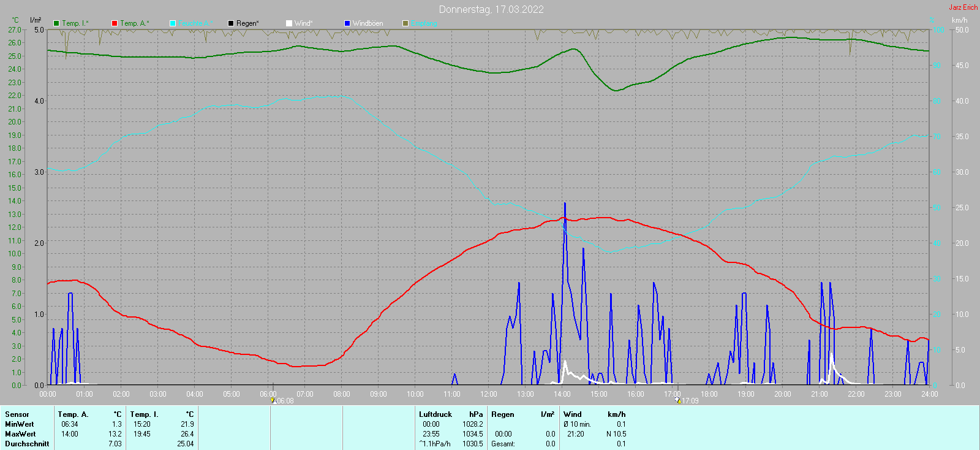Click the Temp. A. minimum value "1.3"

pyautogui.click(x=117, y=424)
